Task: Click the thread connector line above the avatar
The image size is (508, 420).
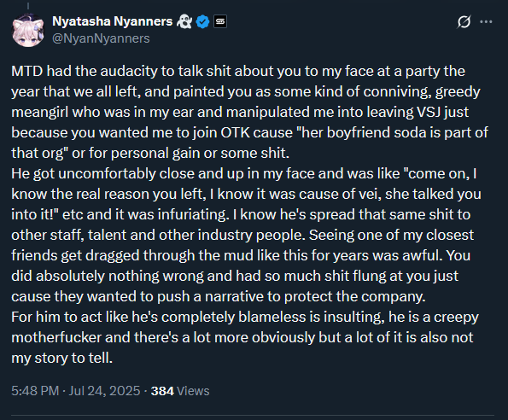Action: tap(28, 6)
